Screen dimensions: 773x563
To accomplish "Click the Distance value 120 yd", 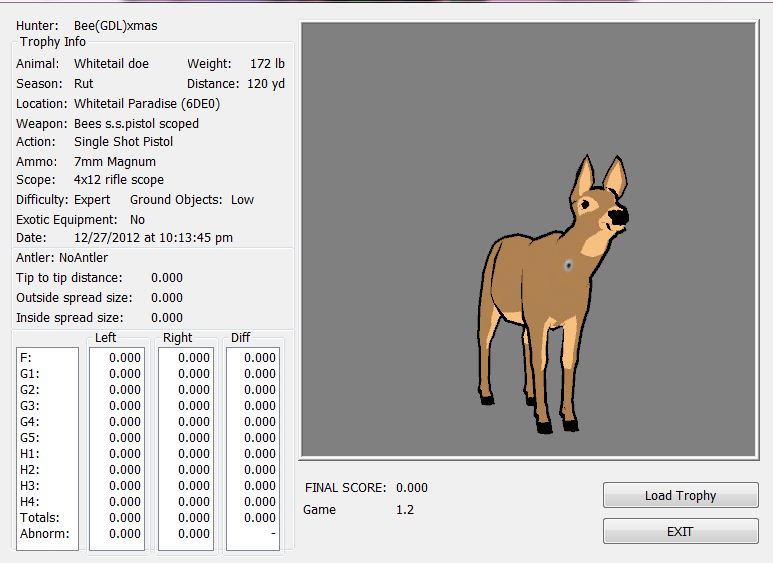I will point(265,84).
